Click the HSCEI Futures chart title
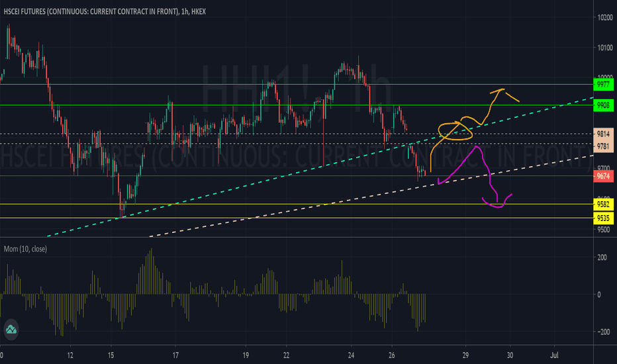617x364 pixels. pyautogui.click(x=105, y=11)
